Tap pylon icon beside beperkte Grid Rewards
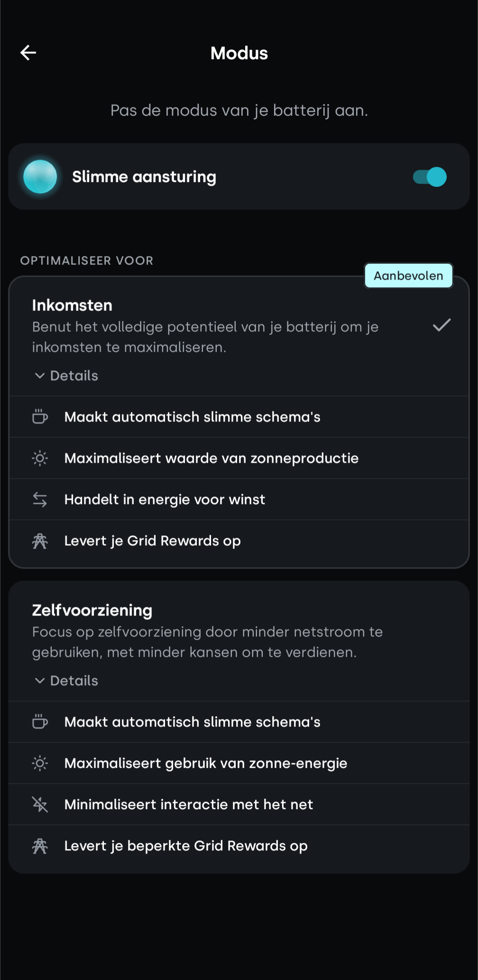The width and height of the screenshot is (478, 980). point(40,846)
